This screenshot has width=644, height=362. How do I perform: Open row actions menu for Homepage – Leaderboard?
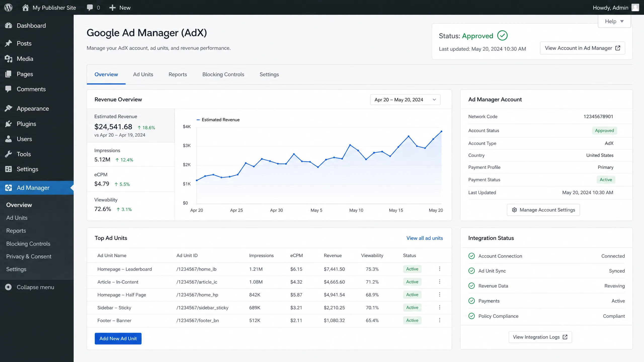tap(439, 269)
